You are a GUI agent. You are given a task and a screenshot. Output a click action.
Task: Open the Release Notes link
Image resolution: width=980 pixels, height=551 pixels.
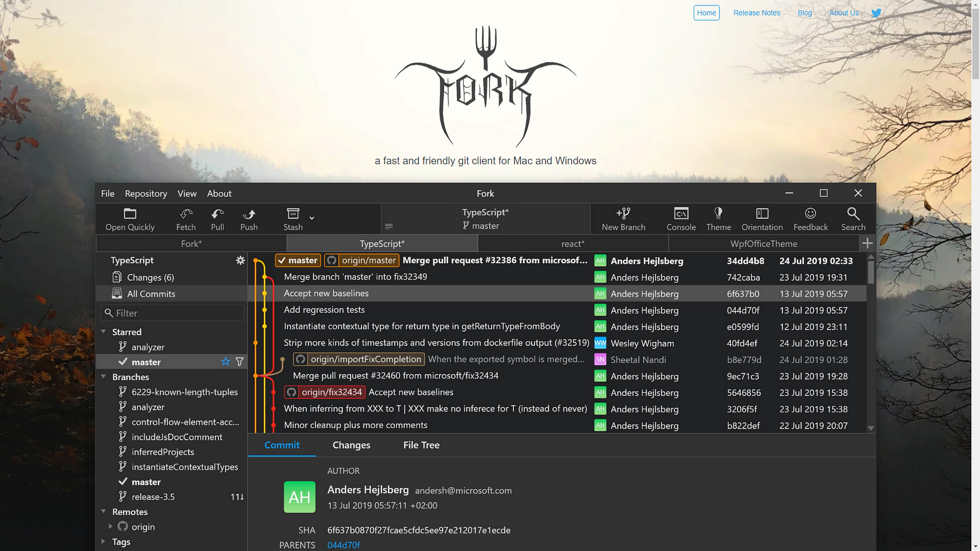(x=757, y=13)
